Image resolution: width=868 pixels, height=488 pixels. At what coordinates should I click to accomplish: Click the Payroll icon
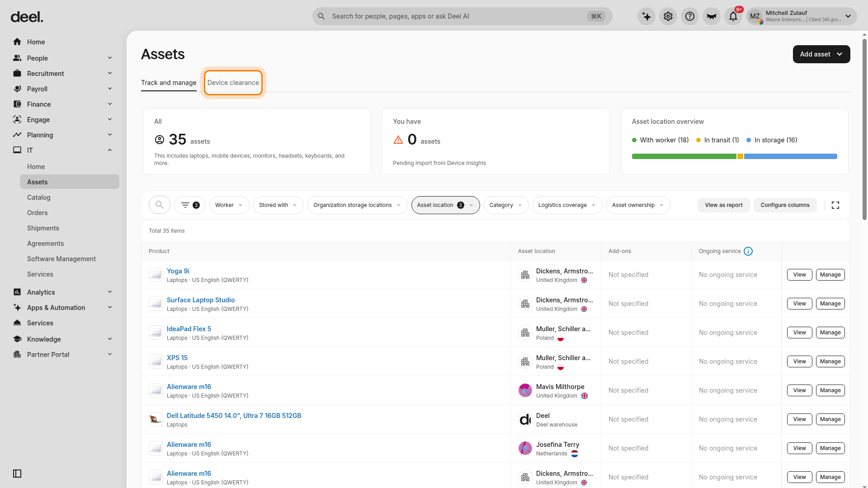[x=17, y=89]
